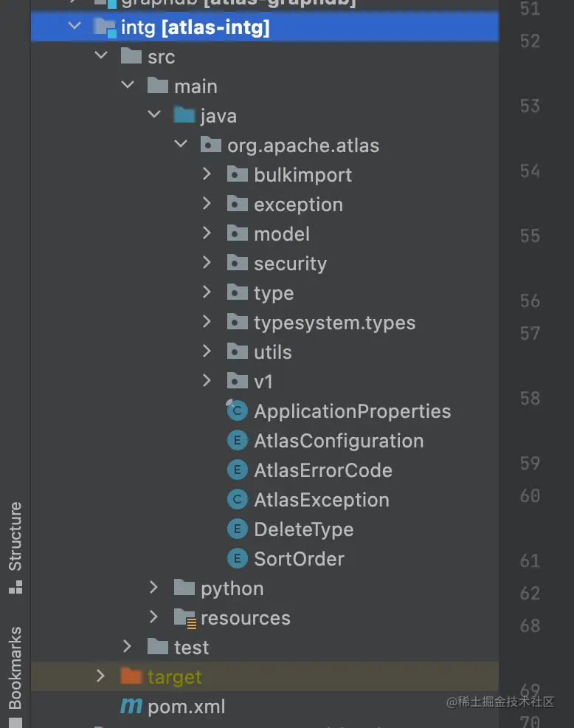574x728 pixels.
Task: Select the SortOrder enum
Action: coord(299,559)
